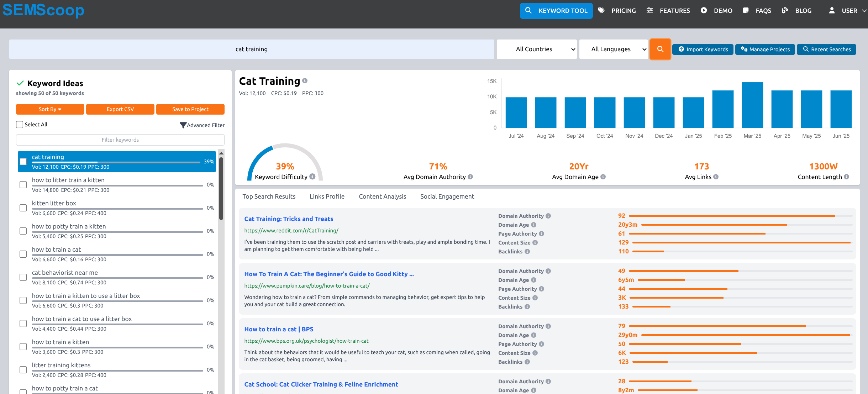This screenshot has width=868, height=394.
Task: Click Export CSV button
Action: point(120,109)
